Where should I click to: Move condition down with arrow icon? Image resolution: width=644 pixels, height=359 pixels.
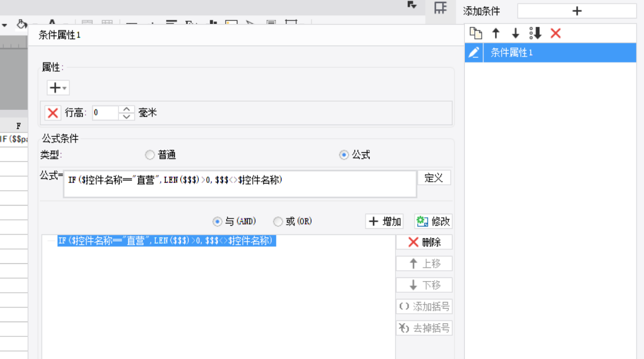point(515,33)
